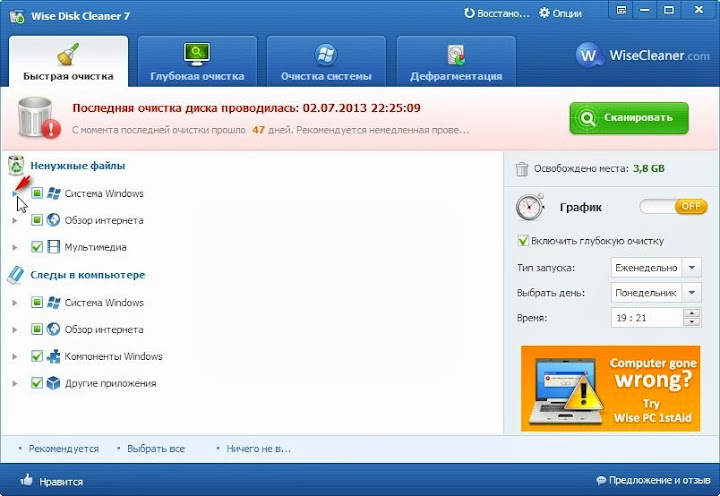The width and height of the screenshot is (720, 496).
Task: Click the Ненужные файлы recycle bin icon
Action: 16,165
